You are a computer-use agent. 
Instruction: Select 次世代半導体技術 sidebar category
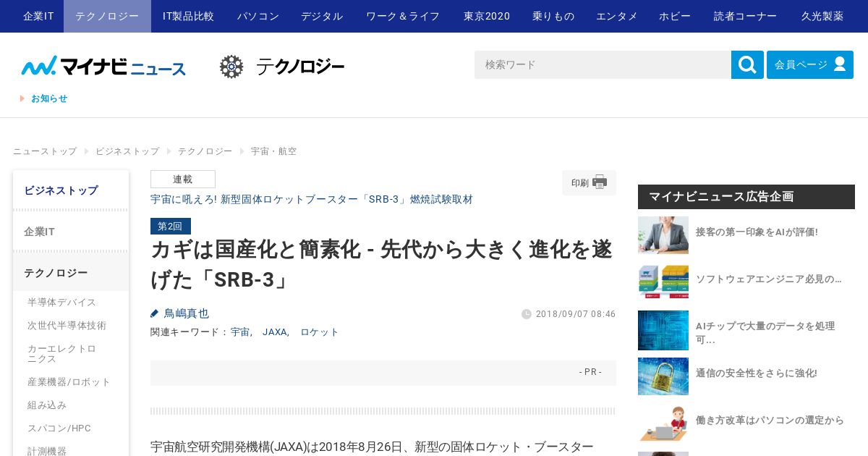pos(67,326)
